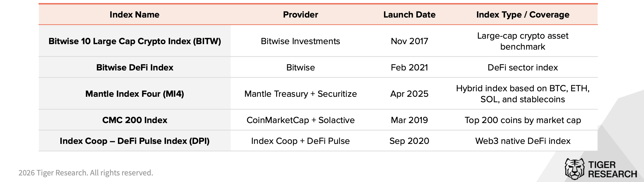Click the Index Type / Coverage header
The width and height of the screenshot is (644, 182).
coord(523,15)
